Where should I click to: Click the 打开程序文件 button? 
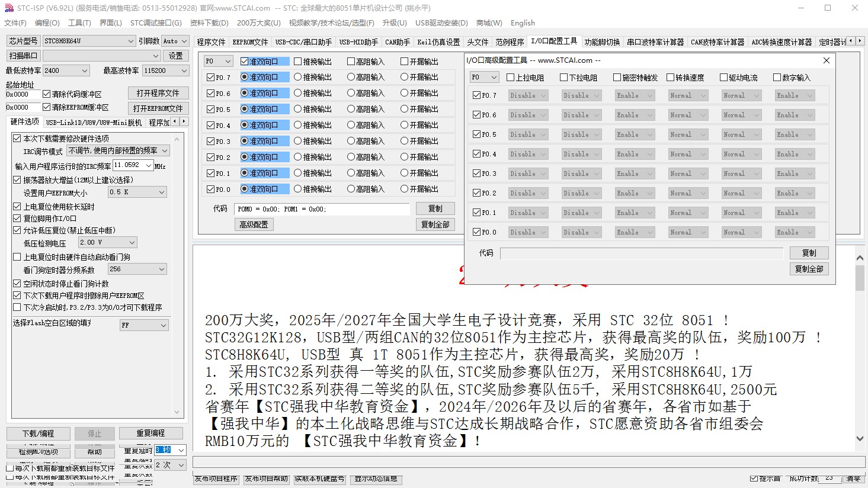(158, 93)
